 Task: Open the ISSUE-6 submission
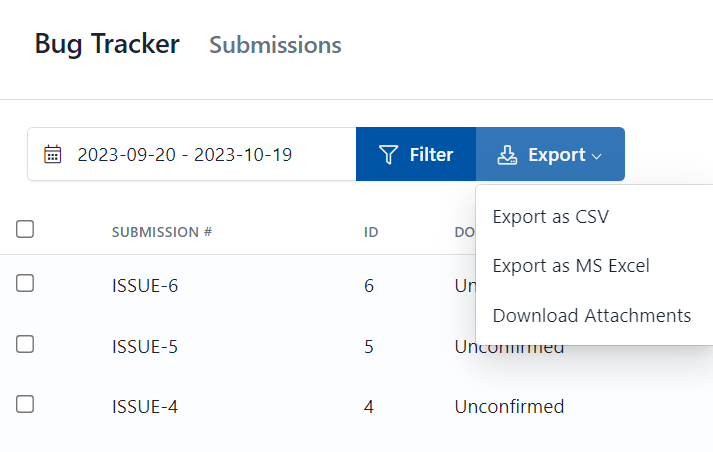click(x=145, y=286)
